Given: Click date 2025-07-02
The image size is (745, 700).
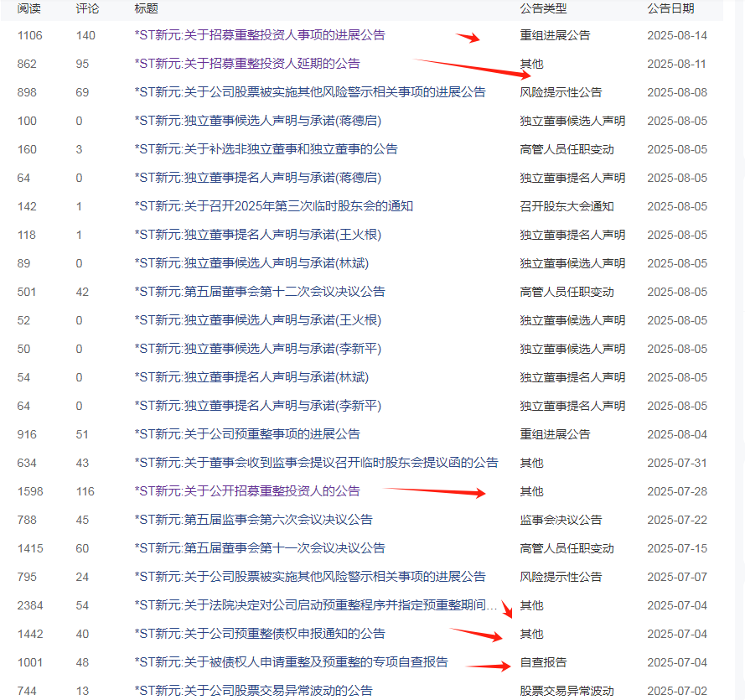Looking at the screenshot, I should click(x=677, y=692).
